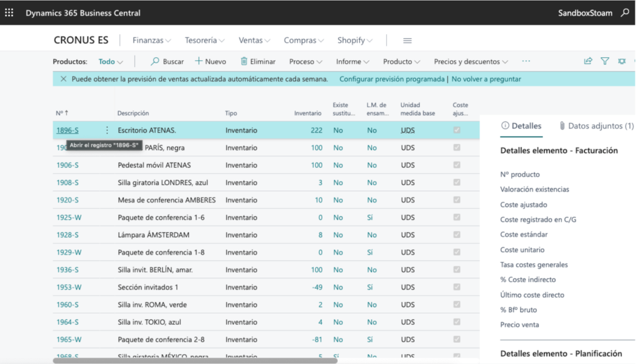
Task: Show row options for 1896-S
Action: click(107, 130)
